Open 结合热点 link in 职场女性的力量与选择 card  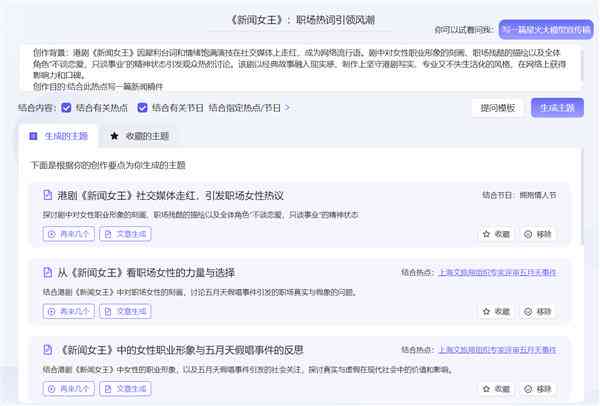tap(497, 272)
